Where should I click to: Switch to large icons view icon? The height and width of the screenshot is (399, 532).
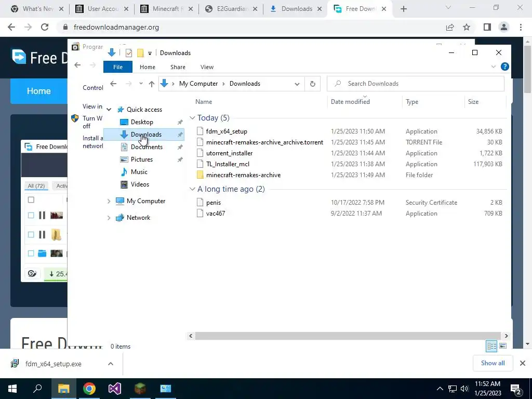coord(503,346)
